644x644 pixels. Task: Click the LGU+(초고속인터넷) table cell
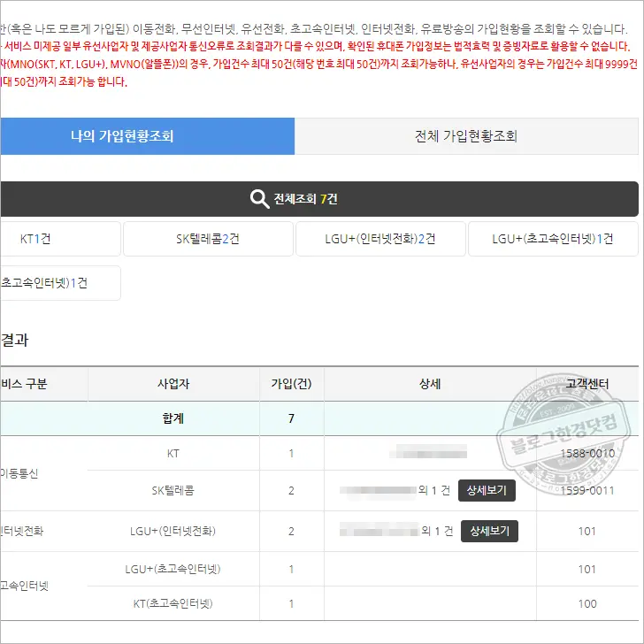[x=173, y=569]
